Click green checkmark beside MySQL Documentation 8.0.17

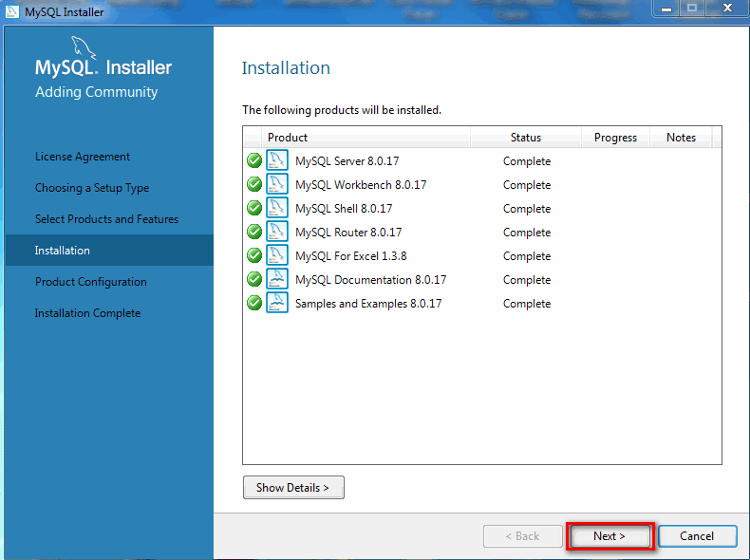[x=254, y=279]
